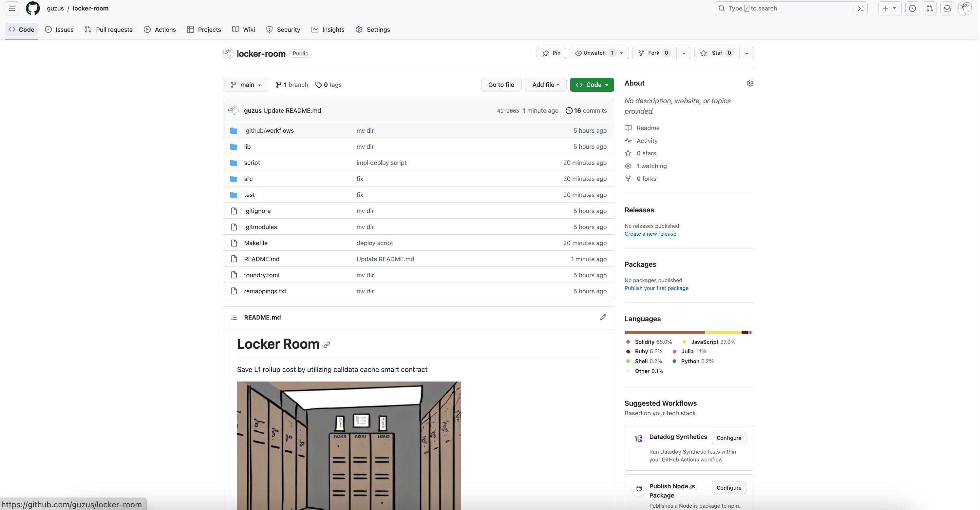Click the locker room README image
980x510 pixels.
pos(349,446)
